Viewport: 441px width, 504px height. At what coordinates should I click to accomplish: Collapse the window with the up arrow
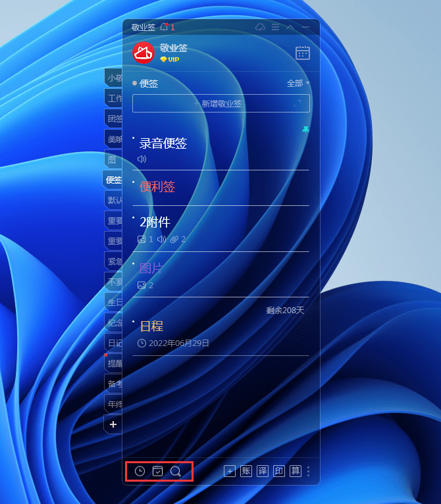coord(290,27)
